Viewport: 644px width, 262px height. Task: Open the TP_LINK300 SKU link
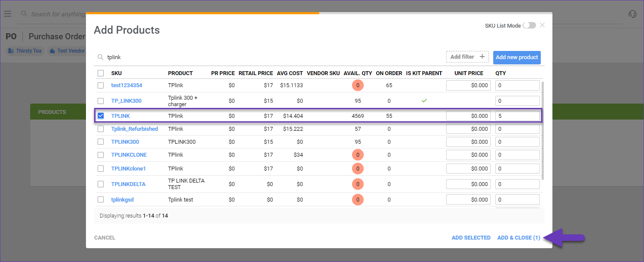coord(126,101)
